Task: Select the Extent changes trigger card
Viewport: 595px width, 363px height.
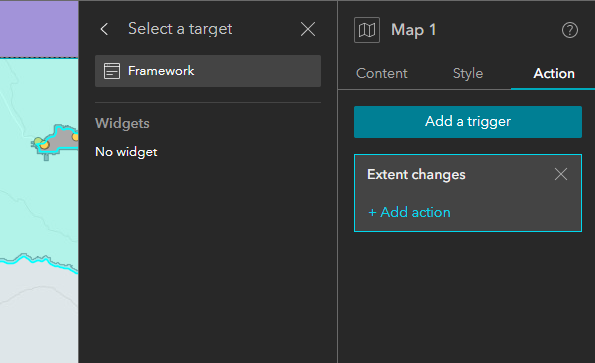Action: [x=468, y=193]
